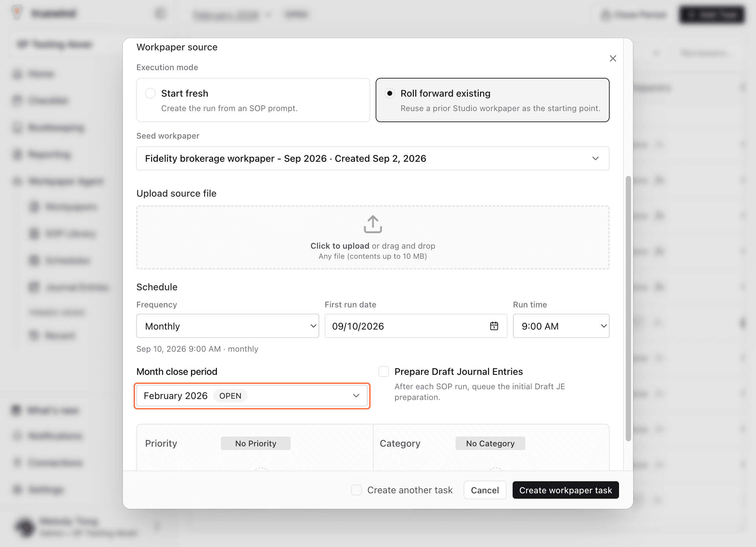The image size is (756, 547).
Task: Open the Run time 9:00 AM dropdown
Action: (x=561, y=326)
